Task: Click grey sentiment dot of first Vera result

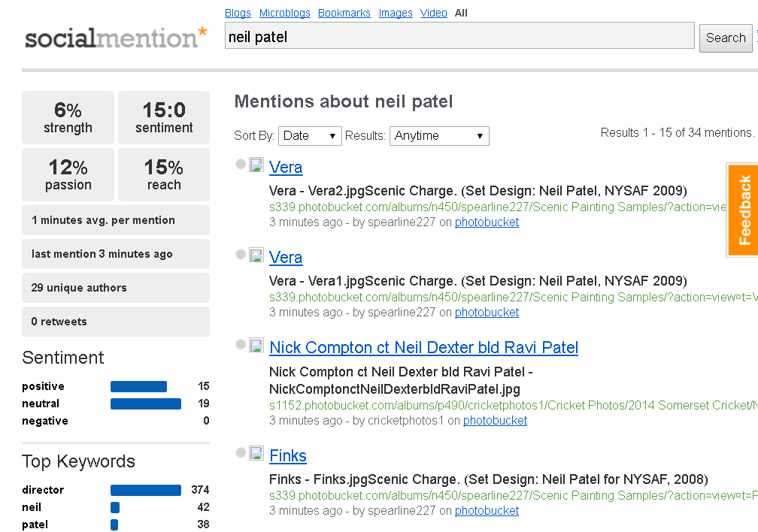Action: tap(241, 165)
